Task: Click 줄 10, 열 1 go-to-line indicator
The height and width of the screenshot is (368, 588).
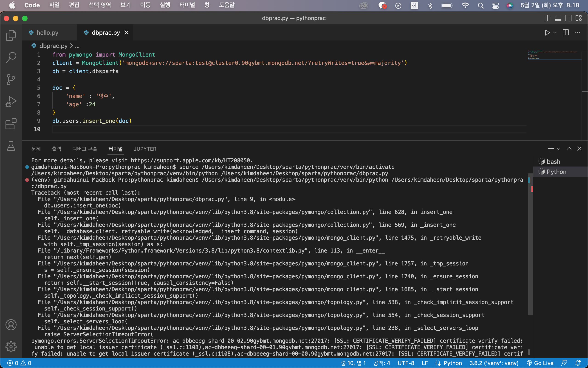Action: click(353, 363)
